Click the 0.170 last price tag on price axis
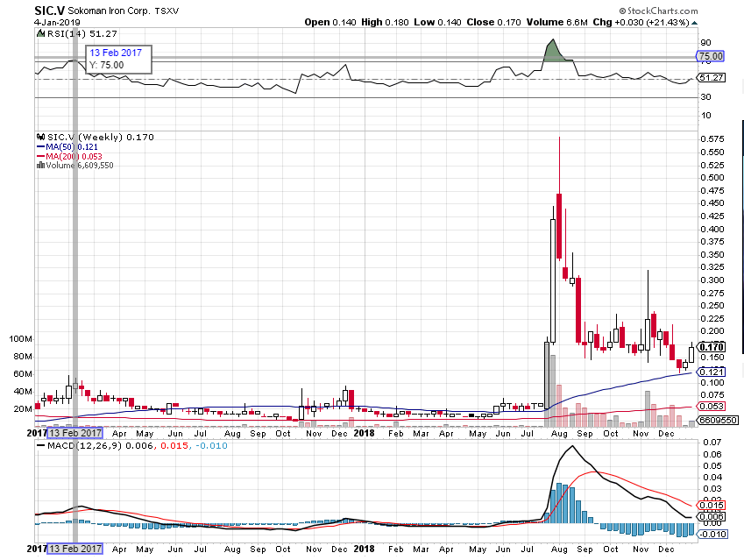This screenshot has width=744, height=560. tap(712, 347)
